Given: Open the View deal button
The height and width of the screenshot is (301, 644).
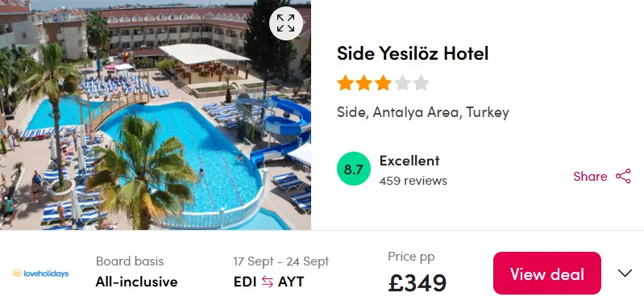Looking at the screenshot, I should point(547,273).
